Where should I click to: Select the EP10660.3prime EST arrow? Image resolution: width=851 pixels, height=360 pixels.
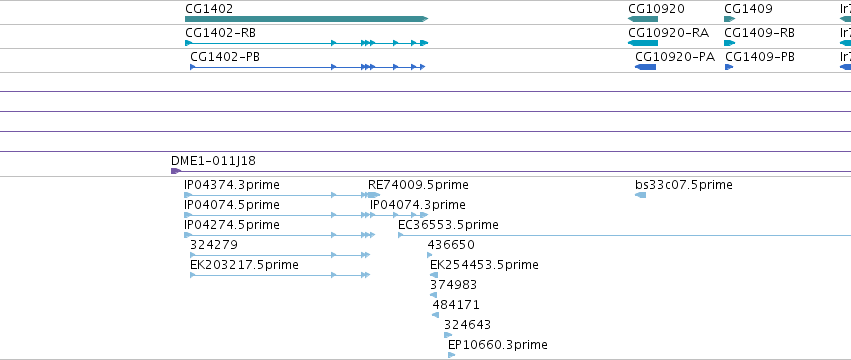pyautogui.click(x=452, y=355)
